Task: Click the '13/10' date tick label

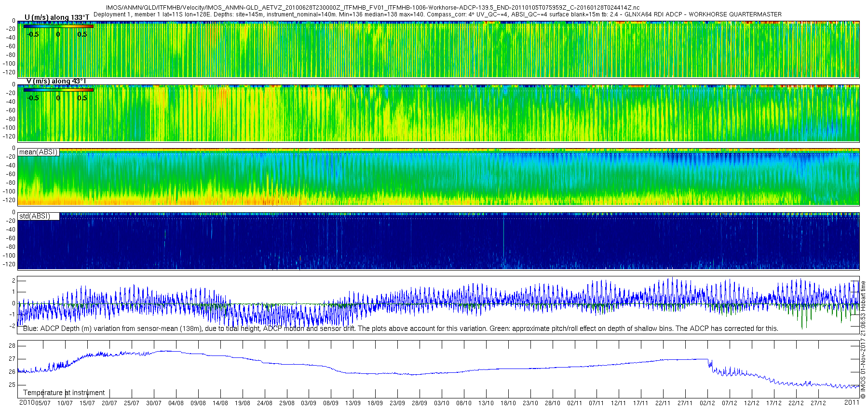Action: [x=486, y=403]
